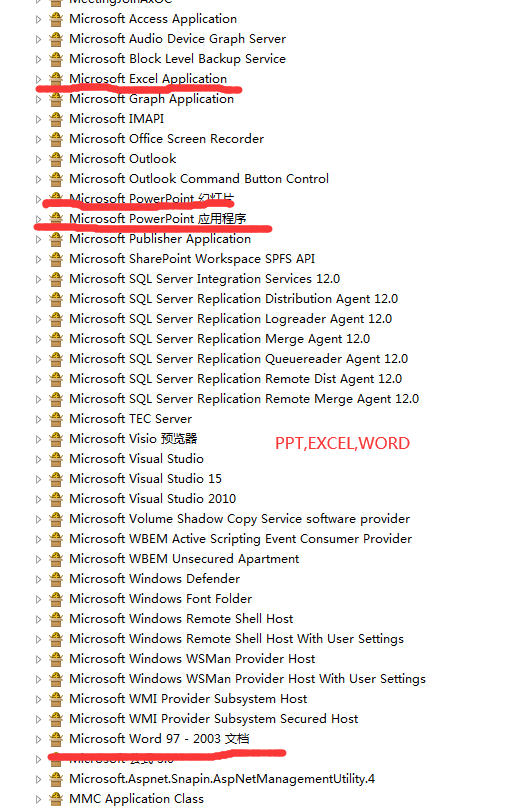Click the Microsoft Windows Defender component icon
The height and width of the screenshot is (806, 531).
click(56, 579)
